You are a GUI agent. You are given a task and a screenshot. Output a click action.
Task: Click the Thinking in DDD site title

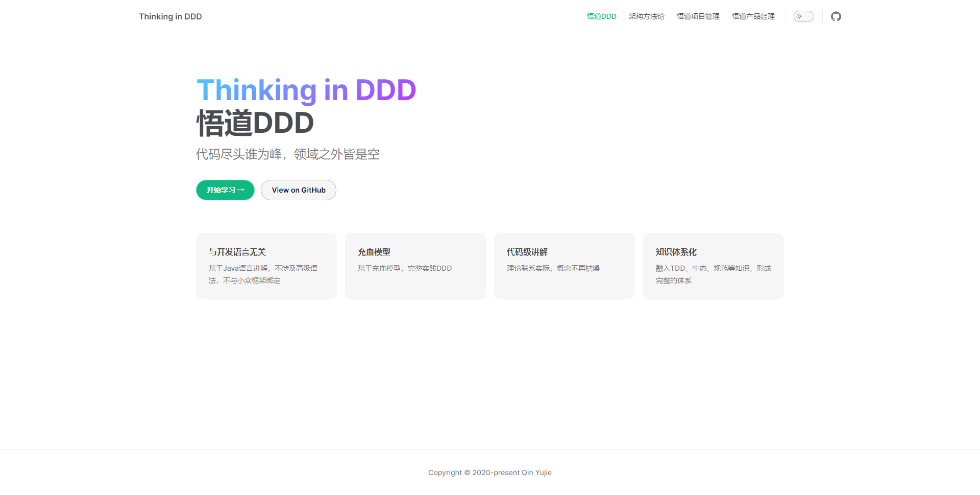point(170,16)
